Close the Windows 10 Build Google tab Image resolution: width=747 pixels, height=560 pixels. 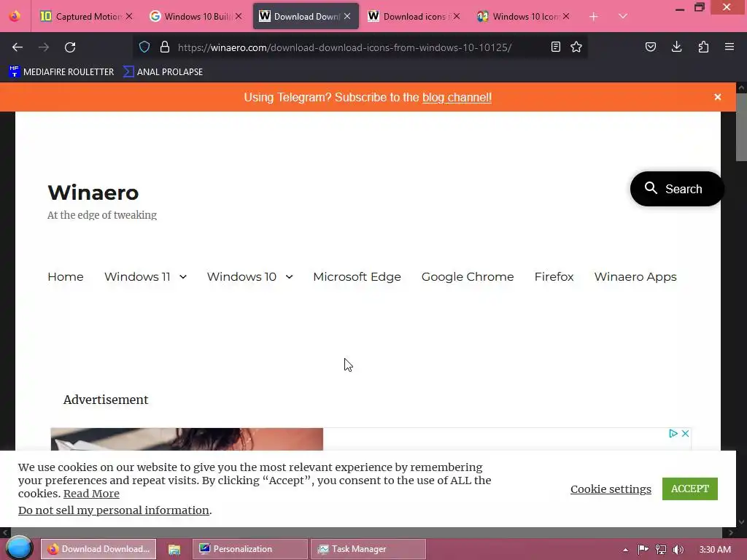[x=239, y=16]
